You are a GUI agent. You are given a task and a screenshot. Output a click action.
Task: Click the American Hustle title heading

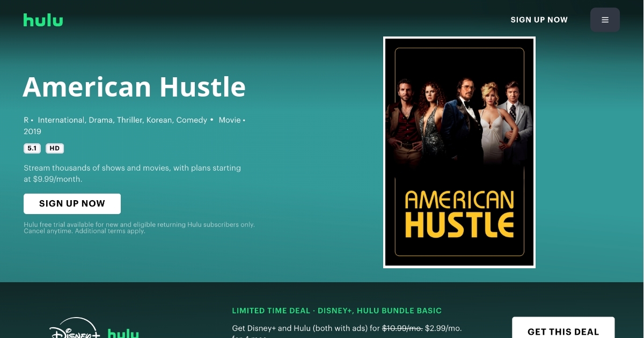(x=134, y=86)
